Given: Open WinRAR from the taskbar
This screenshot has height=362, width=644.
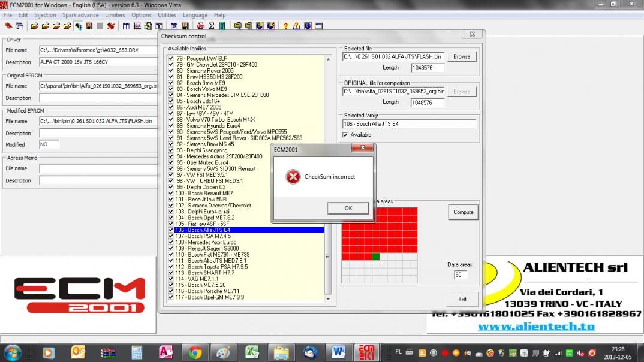Looking at the screenshot, I should pyautogui.click(x=108, y=352).
